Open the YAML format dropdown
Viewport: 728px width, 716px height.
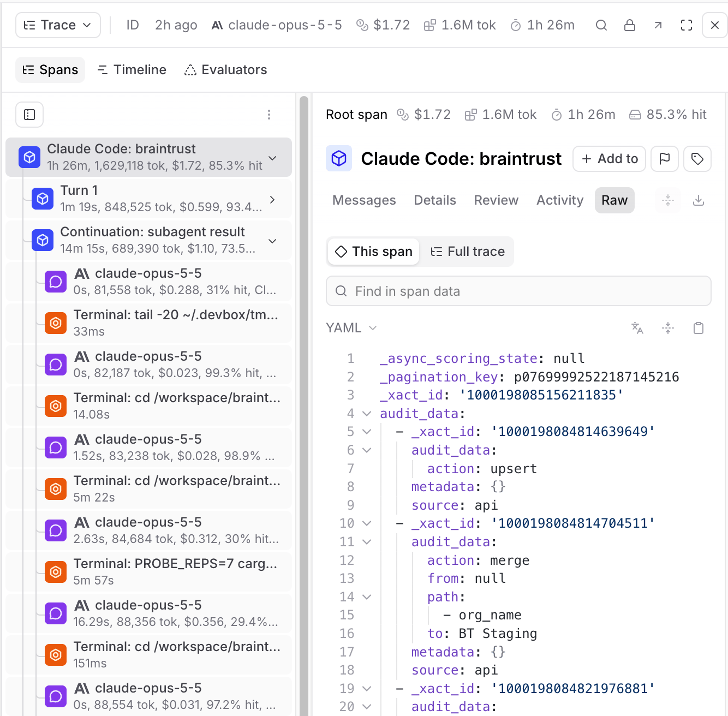tap(351, 328)
